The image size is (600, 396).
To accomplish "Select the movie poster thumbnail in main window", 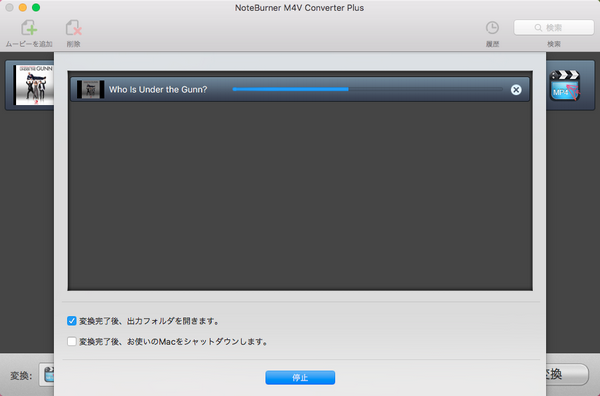I will coord(33,85).
